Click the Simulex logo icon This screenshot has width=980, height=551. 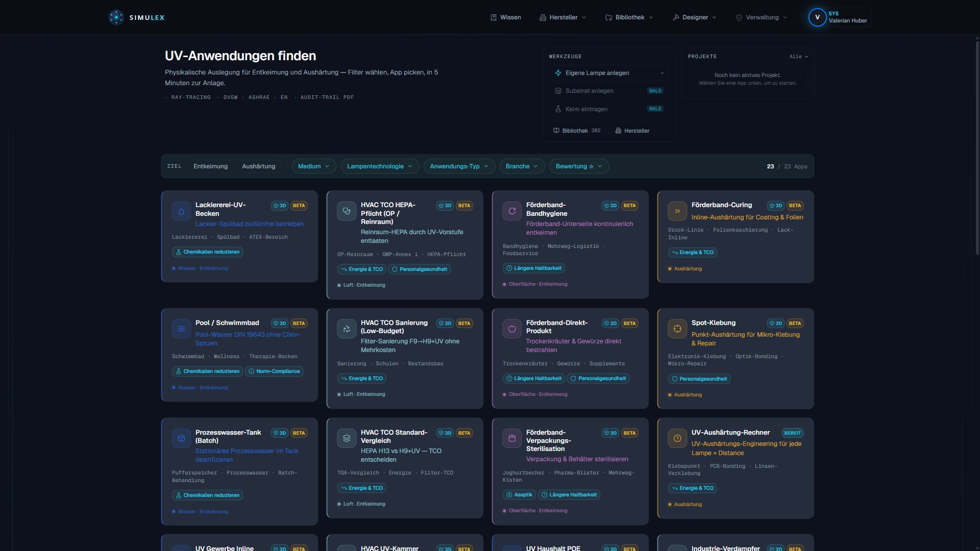click(x=116, y=17)
